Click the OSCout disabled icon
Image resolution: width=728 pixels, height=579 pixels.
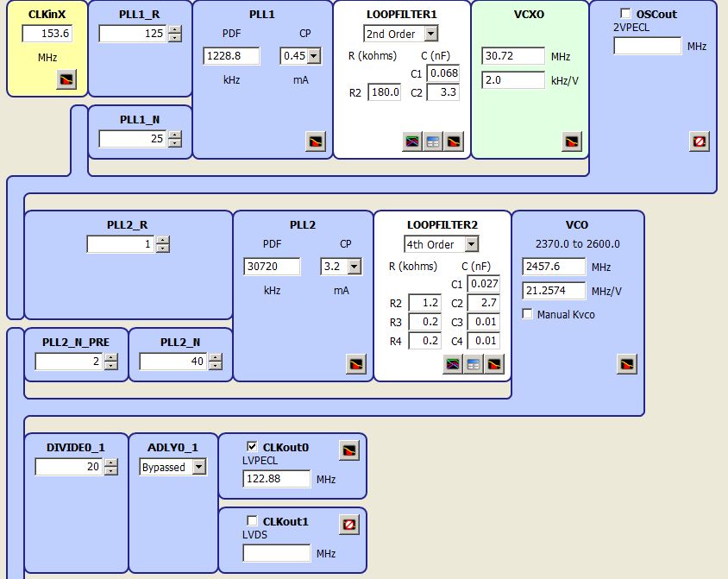coord(700,142)
